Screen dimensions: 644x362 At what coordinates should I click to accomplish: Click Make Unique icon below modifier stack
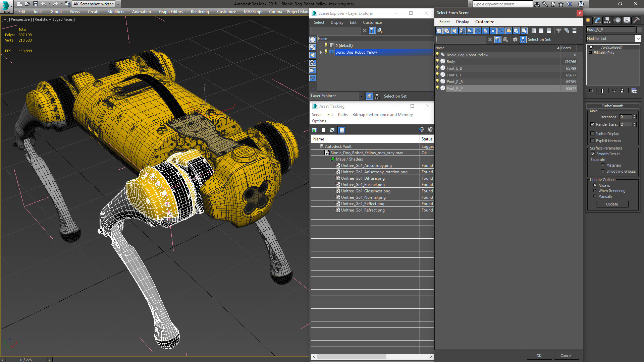614,91
